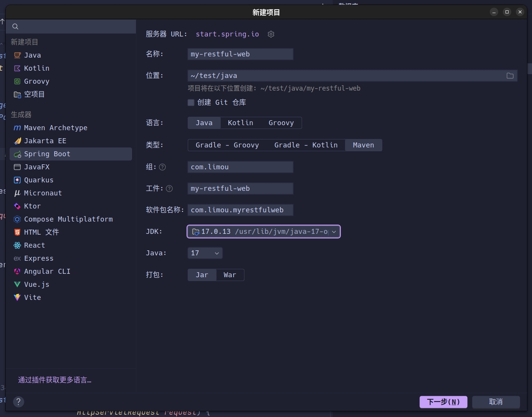This screenshot has height=417, width=532.
Task: Click the HTML 文件 icon
Action: tap(17, 232)
